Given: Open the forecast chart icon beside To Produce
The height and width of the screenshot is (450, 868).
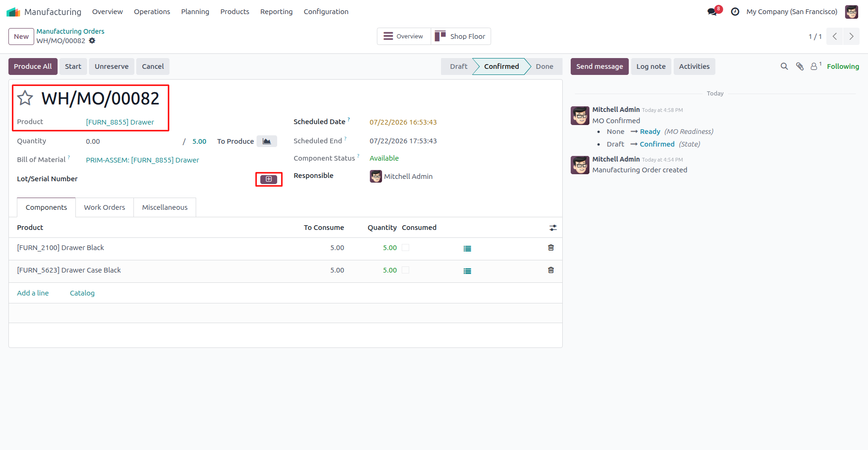Looking at the screenshot, I should coord(267,141).
